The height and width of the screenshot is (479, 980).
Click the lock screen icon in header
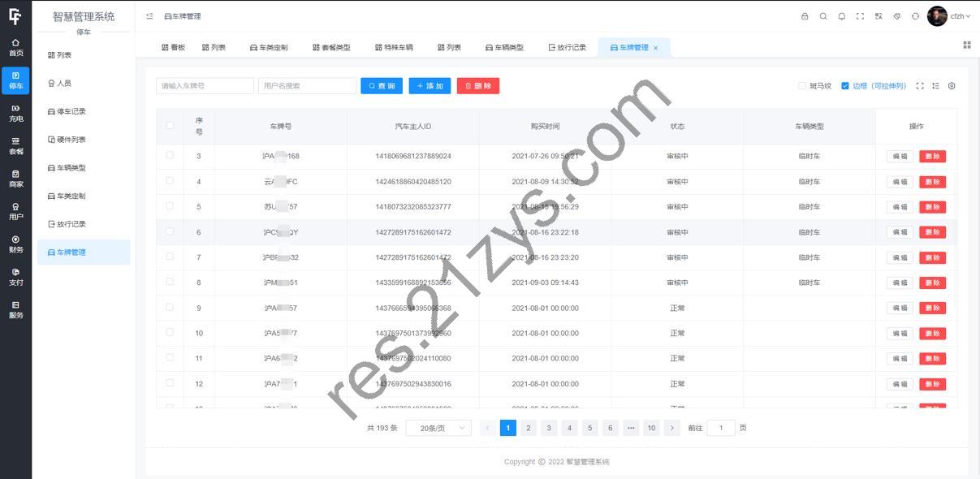805,16
